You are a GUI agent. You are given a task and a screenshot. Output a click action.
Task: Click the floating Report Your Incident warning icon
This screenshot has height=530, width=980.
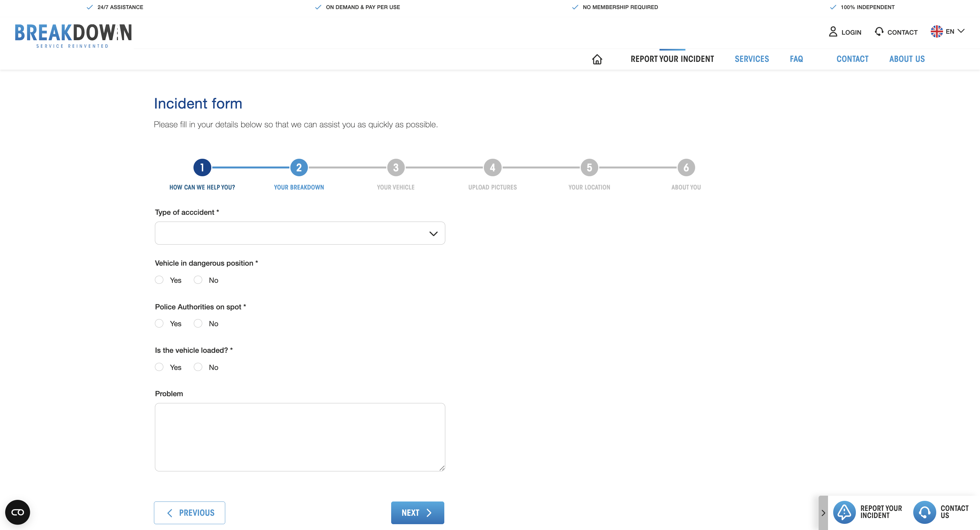pyautogui.click(x=844, y=512)
